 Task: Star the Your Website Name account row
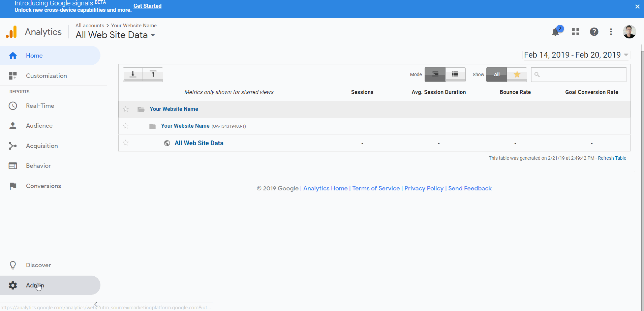tap(126, 109)
